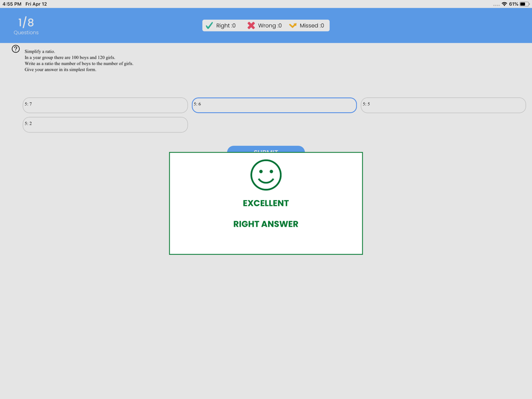Select the answer option 5: 5
Screen dimensions: 532x399
point(443,105)
